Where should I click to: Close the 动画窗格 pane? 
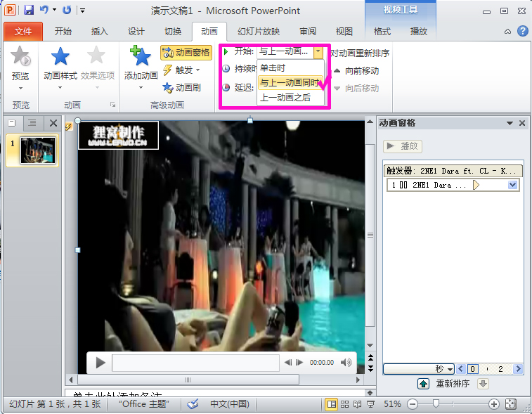coord(522,123)
